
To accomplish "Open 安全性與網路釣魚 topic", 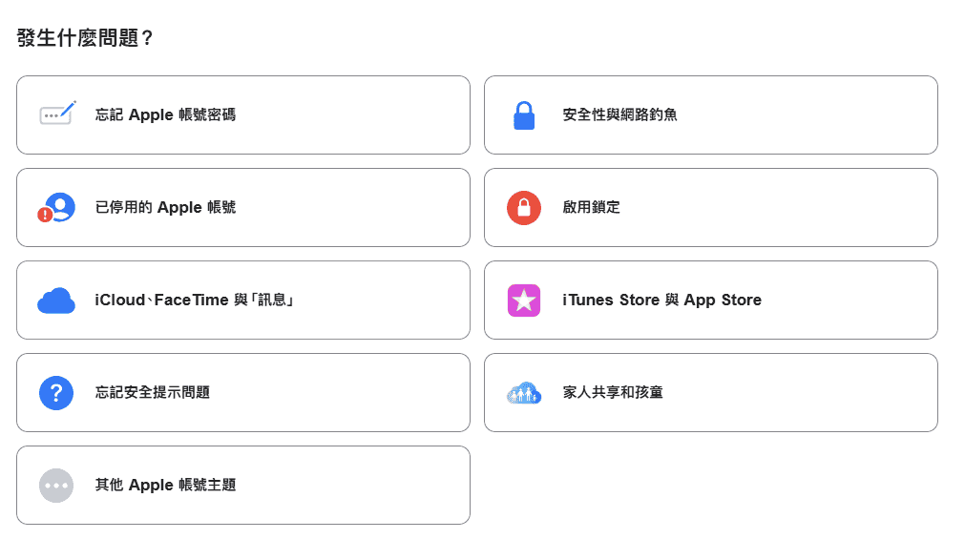I will click(x=620, y=114).
